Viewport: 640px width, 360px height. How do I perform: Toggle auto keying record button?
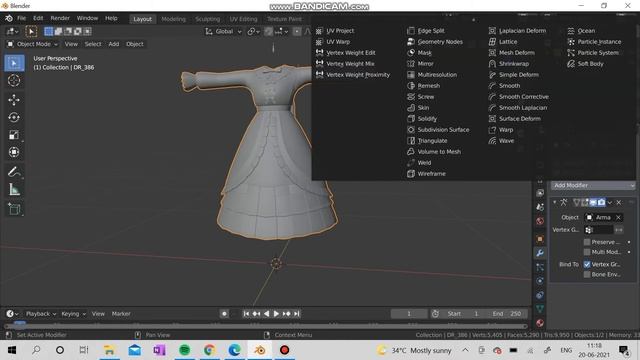tap(224, 313)
